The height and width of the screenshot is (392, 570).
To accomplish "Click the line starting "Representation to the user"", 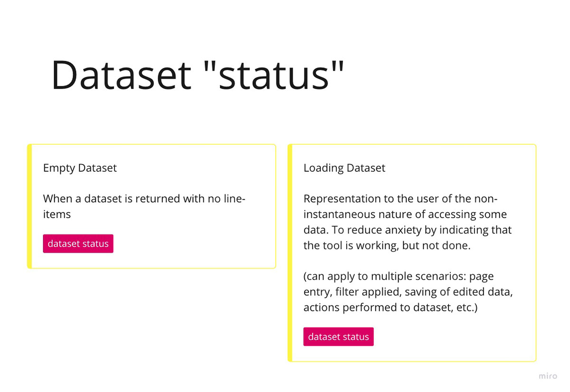I will pyautogui.click(x=400, y=198).
